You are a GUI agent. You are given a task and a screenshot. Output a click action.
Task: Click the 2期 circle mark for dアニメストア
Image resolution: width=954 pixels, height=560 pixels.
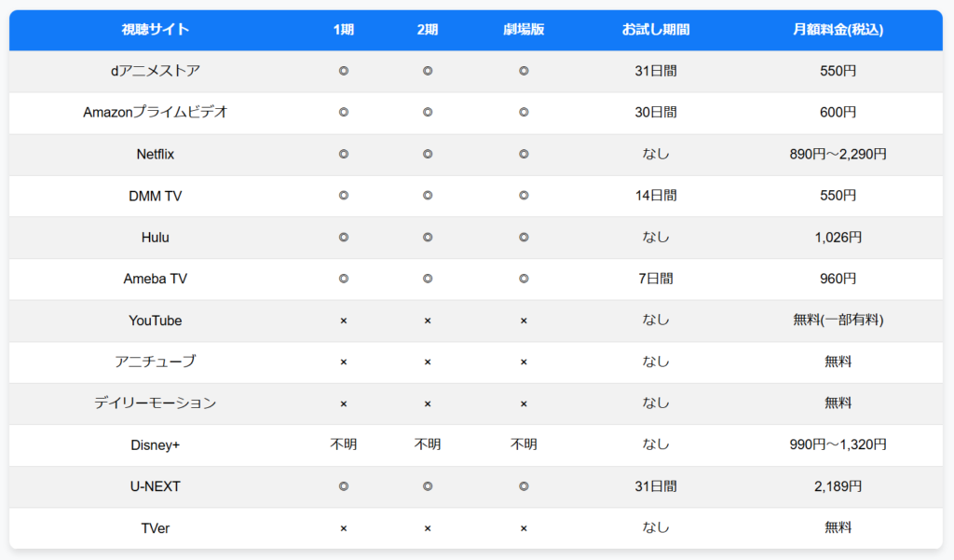coord(427,71)
